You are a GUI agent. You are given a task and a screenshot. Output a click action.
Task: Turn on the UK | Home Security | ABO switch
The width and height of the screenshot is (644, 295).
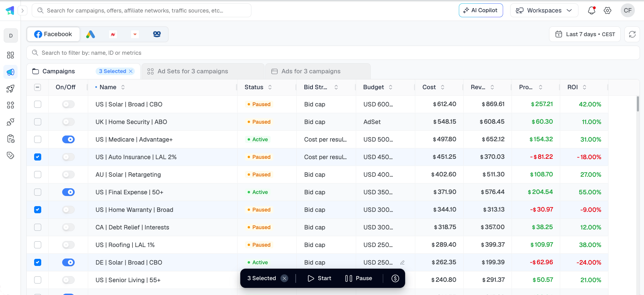tap(68, 122)
